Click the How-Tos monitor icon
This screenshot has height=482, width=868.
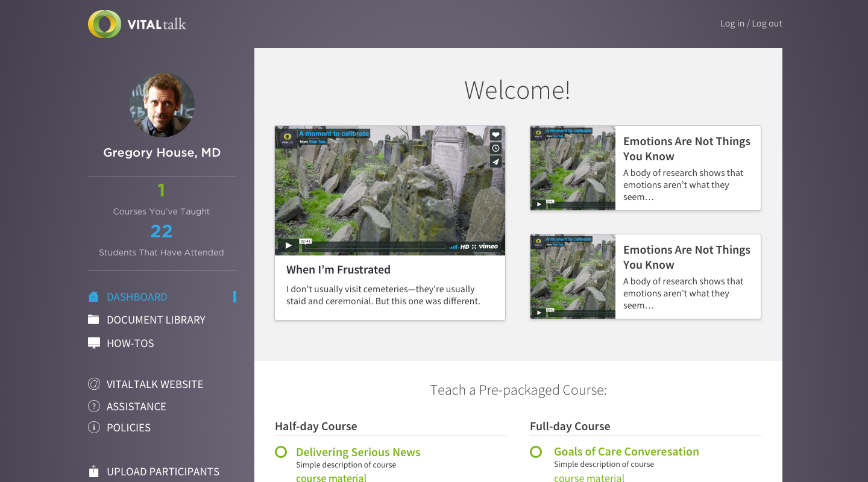coord(93,343)
